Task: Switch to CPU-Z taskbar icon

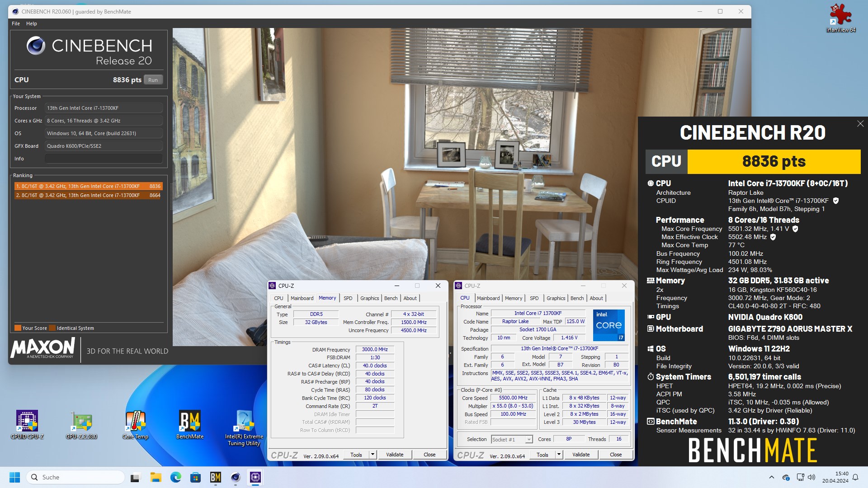Action: coord(255,477)
